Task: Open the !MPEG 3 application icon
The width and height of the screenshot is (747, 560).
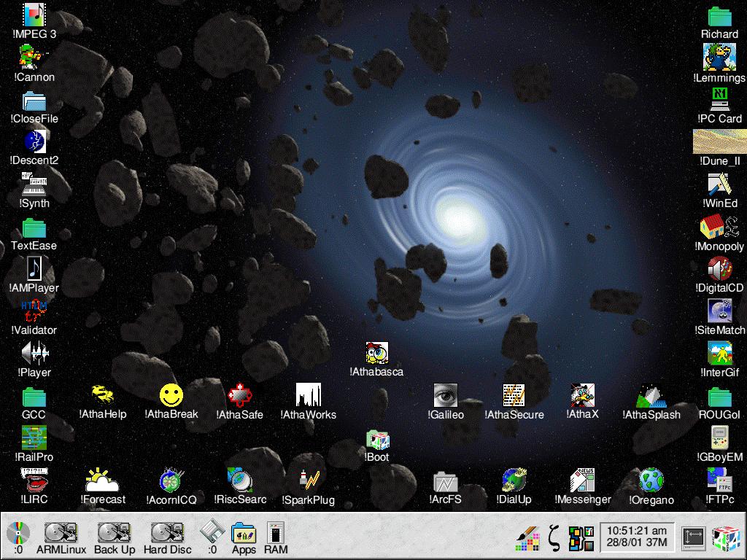Action: (34, 15)
